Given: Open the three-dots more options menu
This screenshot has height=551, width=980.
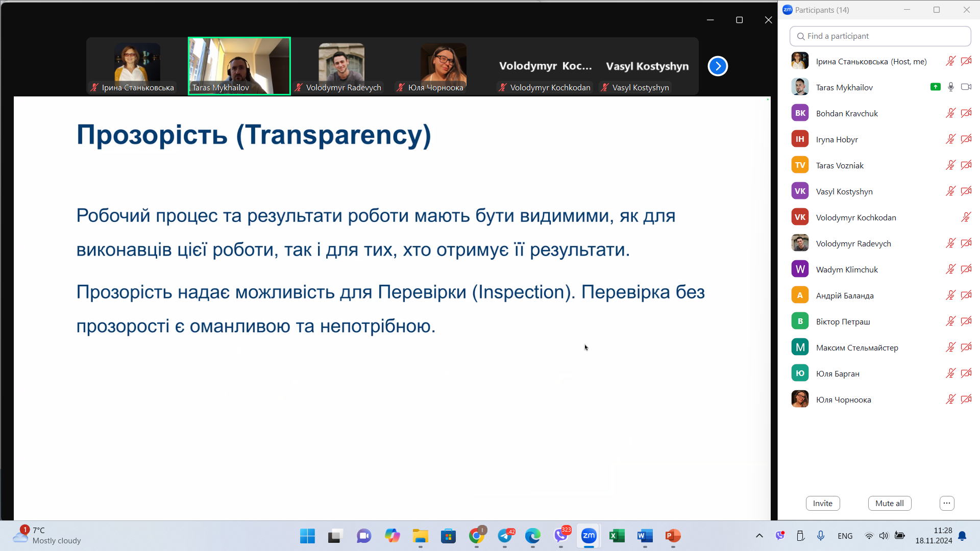Looking at the screenshot, I should (x=946, y=503).
